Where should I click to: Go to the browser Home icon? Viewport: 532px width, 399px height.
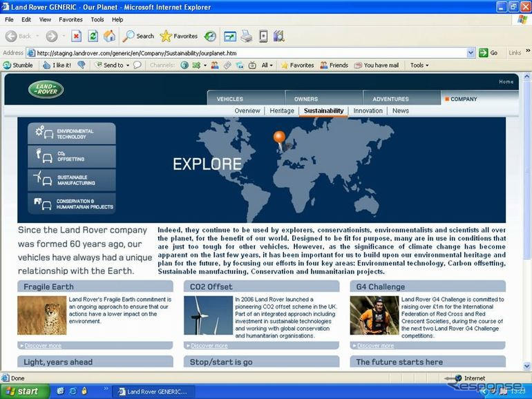(x=108, y=36)
